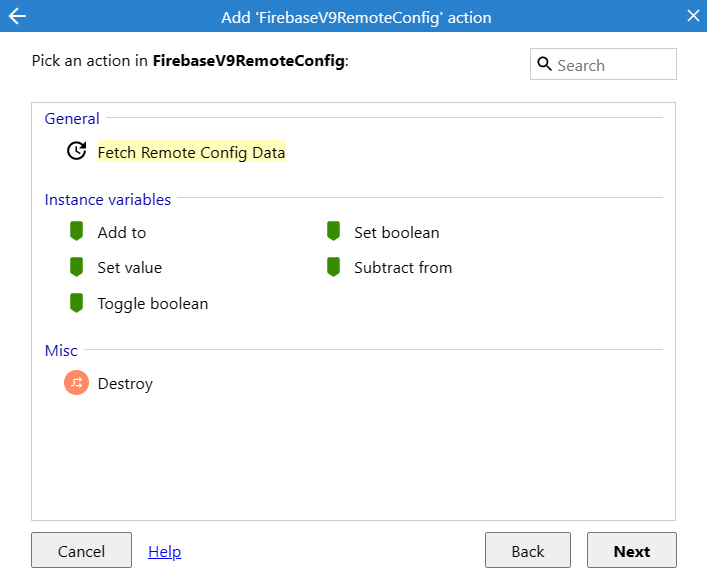The height and width of the screenshot is (582, 707).
Task: Choose the Subtract from action
Action: [403, 268]
